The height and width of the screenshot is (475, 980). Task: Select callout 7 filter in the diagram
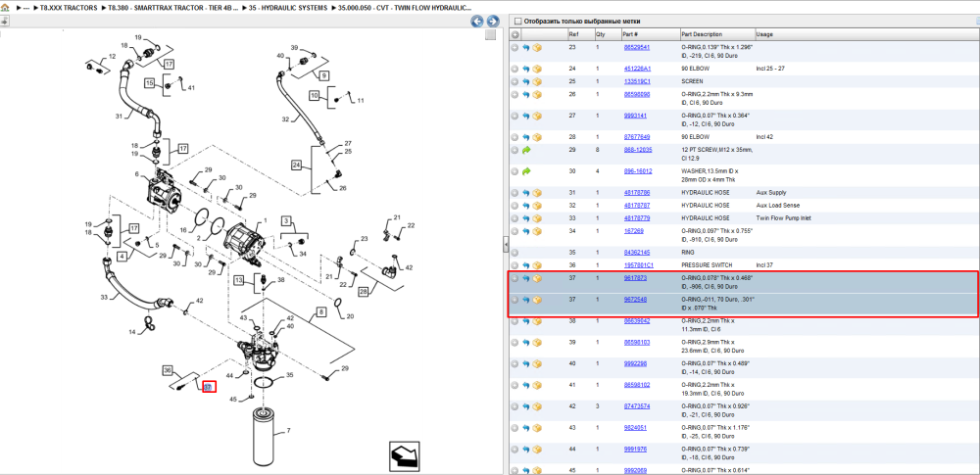pyautogui.click(x=289, y=431)
